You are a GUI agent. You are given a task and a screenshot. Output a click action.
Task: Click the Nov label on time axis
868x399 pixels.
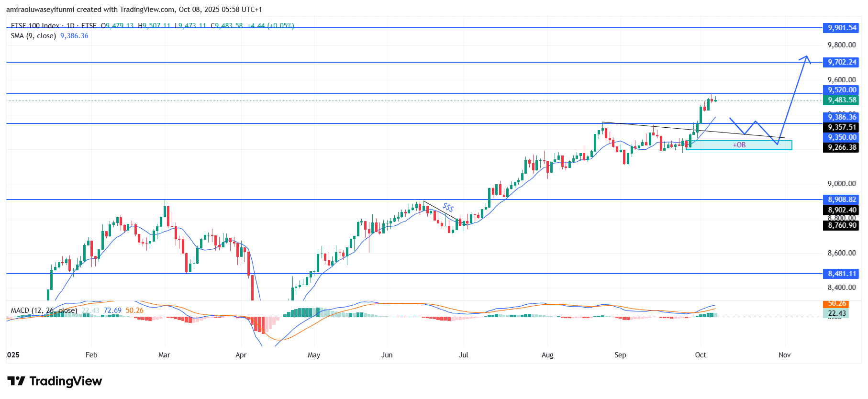[784, 355]
